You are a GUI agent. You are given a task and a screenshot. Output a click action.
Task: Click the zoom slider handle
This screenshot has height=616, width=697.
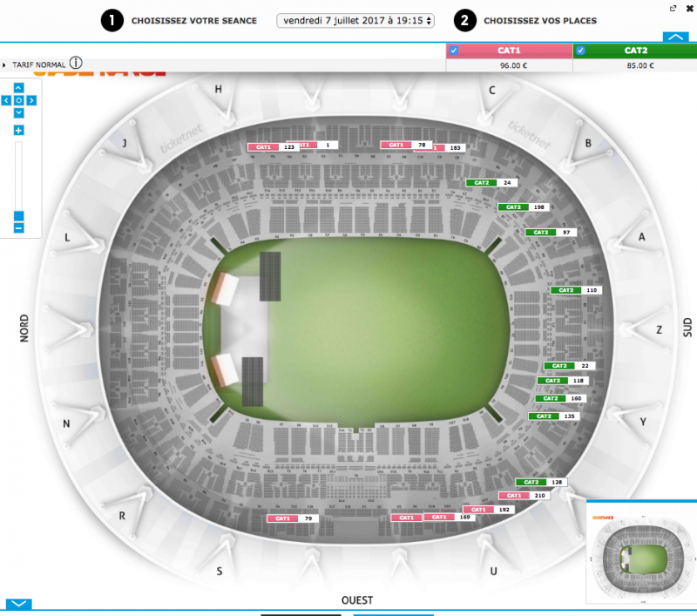(x=18, y=215)
